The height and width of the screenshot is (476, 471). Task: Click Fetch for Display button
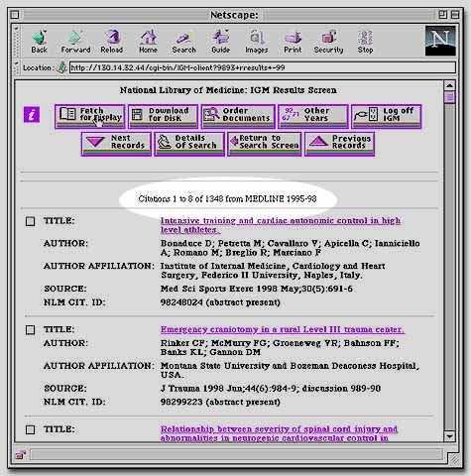90,116
